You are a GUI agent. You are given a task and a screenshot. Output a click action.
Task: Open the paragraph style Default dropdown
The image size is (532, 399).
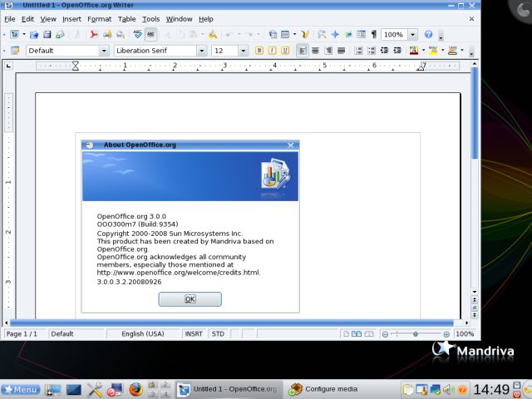104,51
